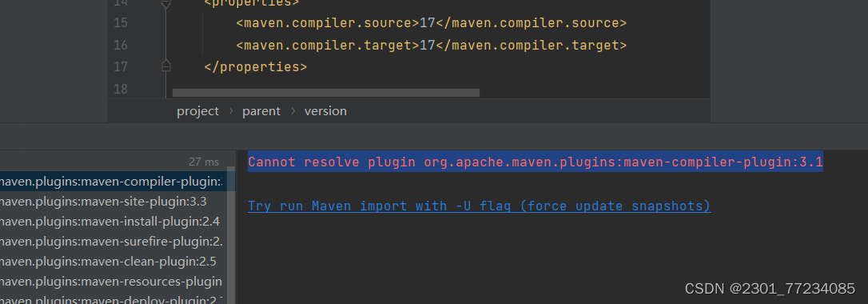Image resolution: width=868 pixels, height=304 pixels.
Task: Click the 'project' breadcrumb item
Action: click(197, 110)
